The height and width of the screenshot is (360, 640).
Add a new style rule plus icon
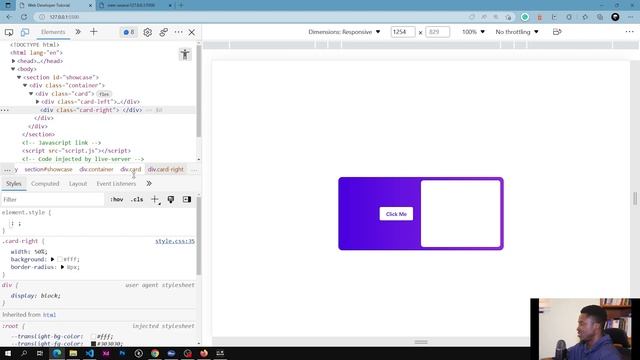pos(155,199)
